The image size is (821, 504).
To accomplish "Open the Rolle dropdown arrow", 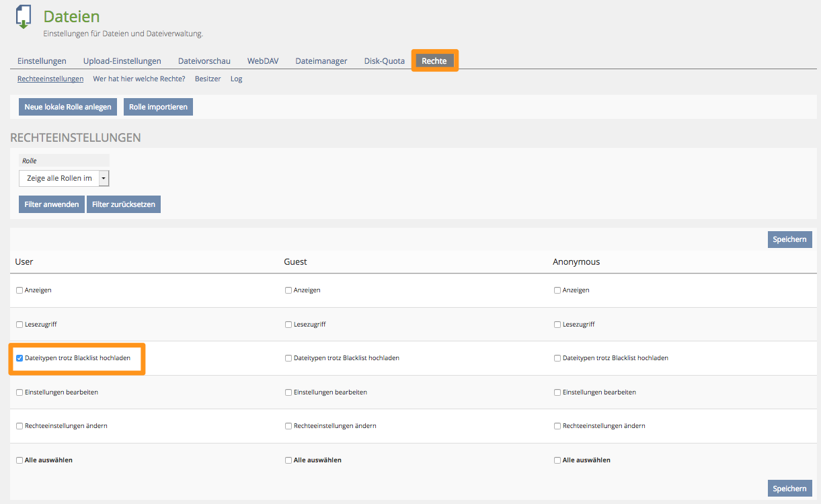I will coord(104,178).
